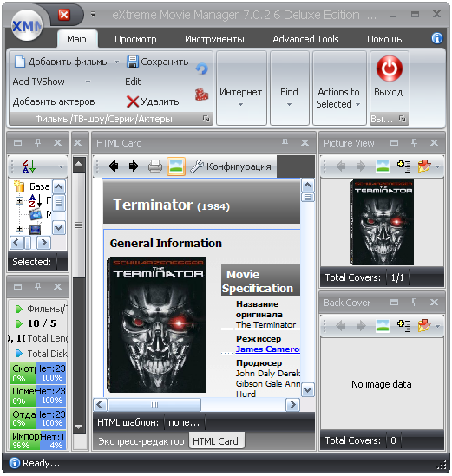
Task: Click the Удалить delete button
Action: click(153, 101)
